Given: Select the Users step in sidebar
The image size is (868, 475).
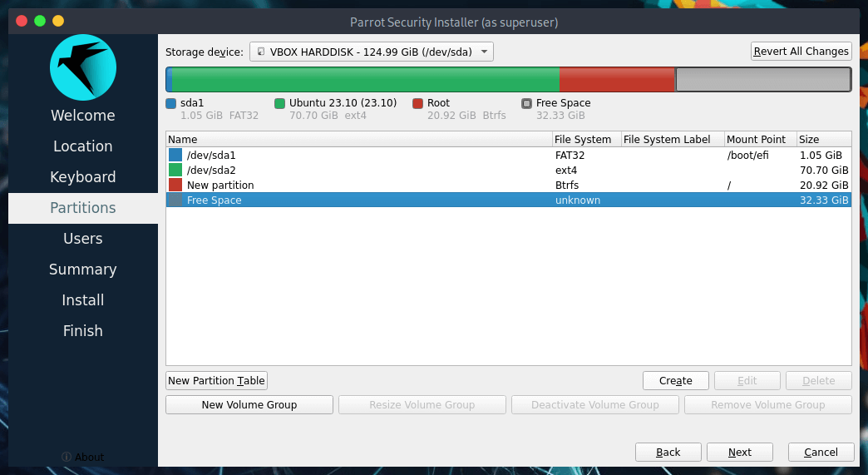Looking at the screenshot, I should click(82, 239).
